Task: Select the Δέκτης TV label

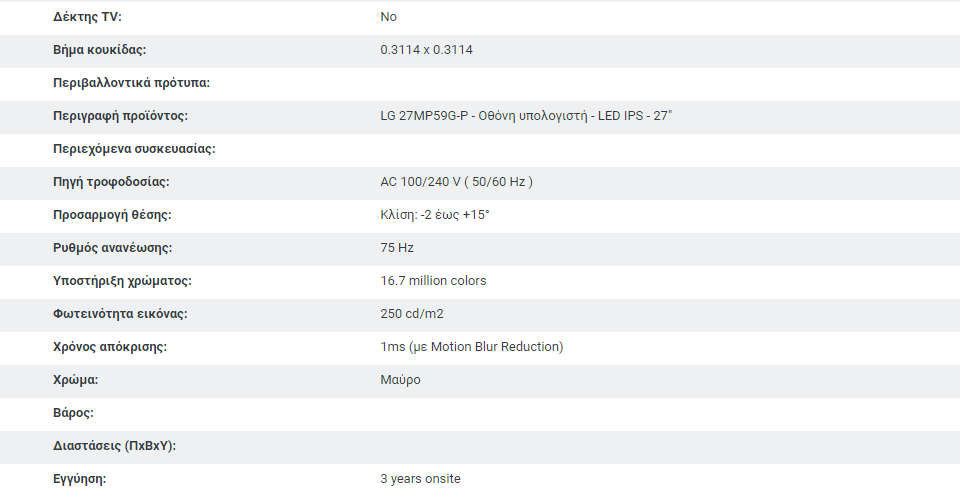Action: coord(87,17)
